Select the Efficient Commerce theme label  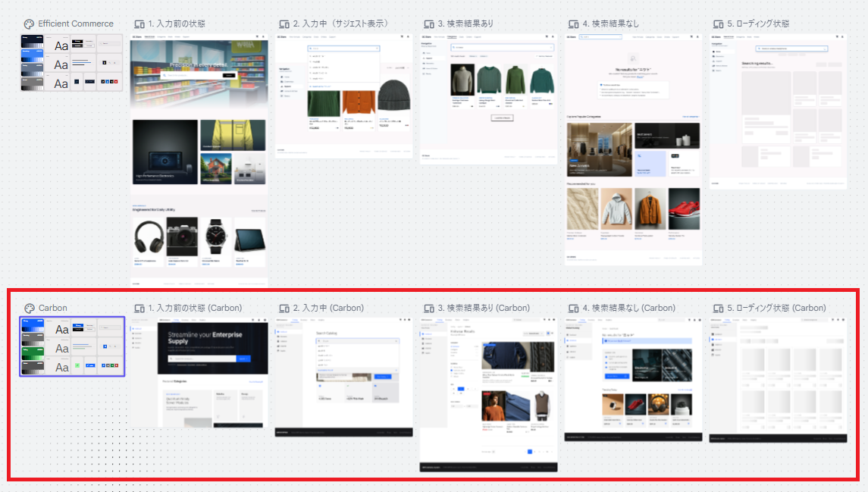[76, 24]
